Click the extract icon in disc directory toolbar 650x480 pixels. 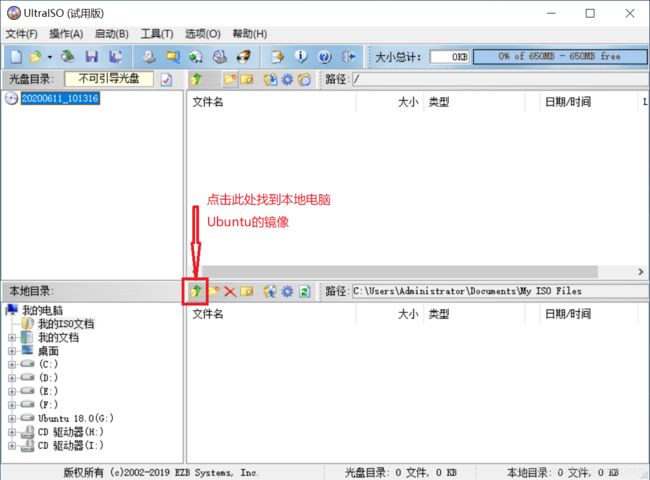(x=270, y=79)
